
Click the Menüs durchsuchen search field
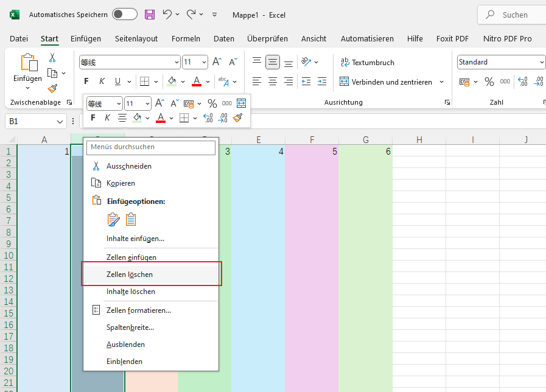tap(151, 147)
